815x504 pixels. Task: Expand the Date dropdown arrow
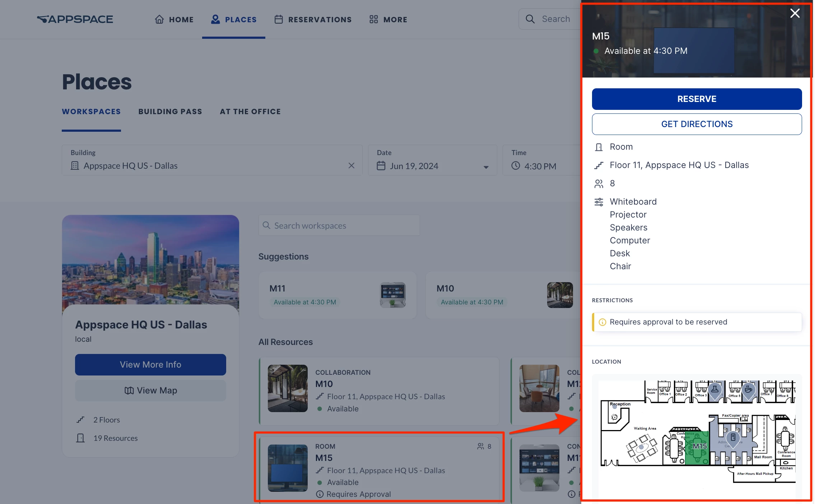(x=486, y=167)
